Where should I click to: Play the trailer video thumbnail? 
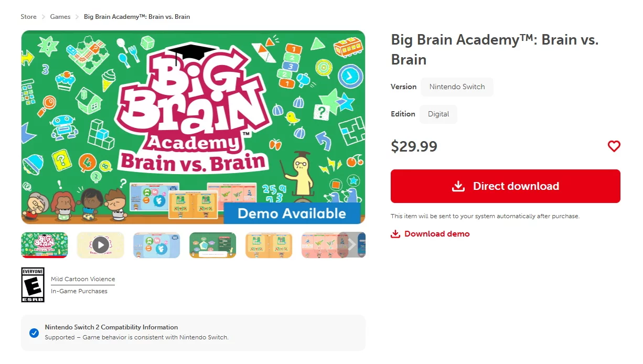click(101, 245)
